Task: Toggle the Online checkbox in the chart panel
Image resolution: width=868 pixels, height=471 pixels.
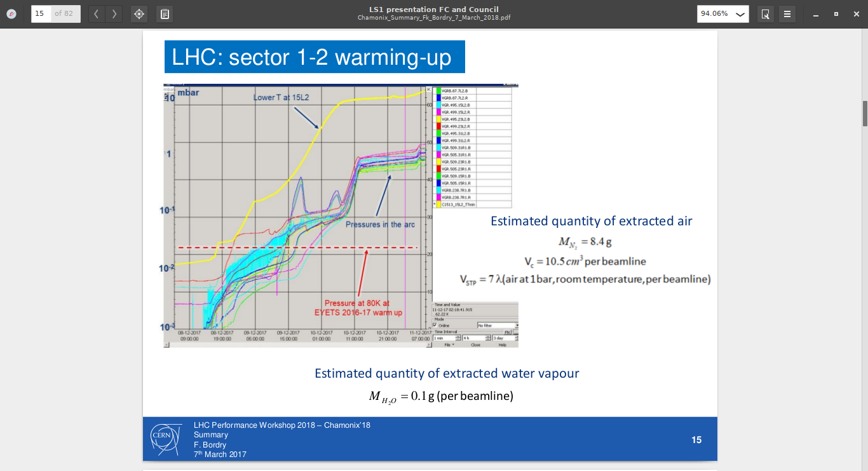Action: (x=435, y=326)
